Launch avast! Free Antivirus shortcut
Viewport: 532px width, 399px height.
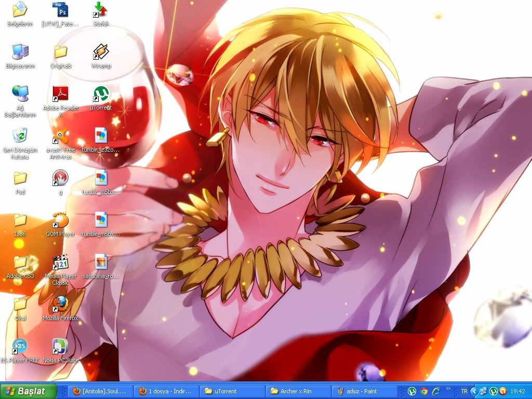click(x=60, y=143)
